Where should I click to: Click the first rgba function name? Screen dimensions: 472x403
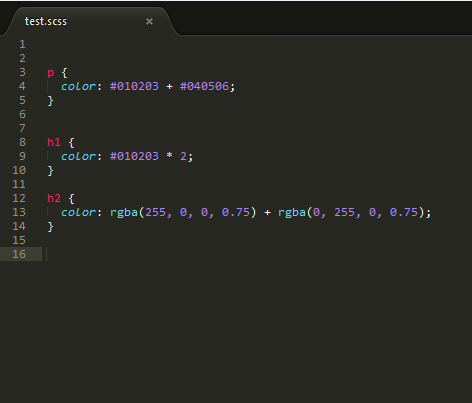pyautogui.click(x=124, y=212)
